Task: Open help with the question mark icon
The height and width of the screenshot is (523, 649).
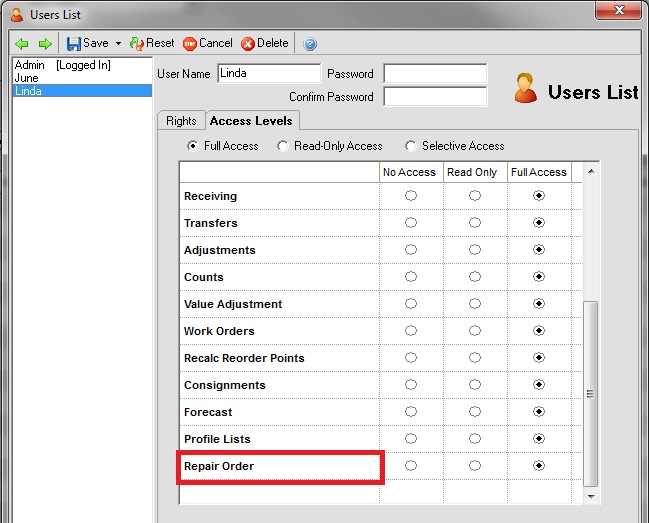Action: (310, 44)
